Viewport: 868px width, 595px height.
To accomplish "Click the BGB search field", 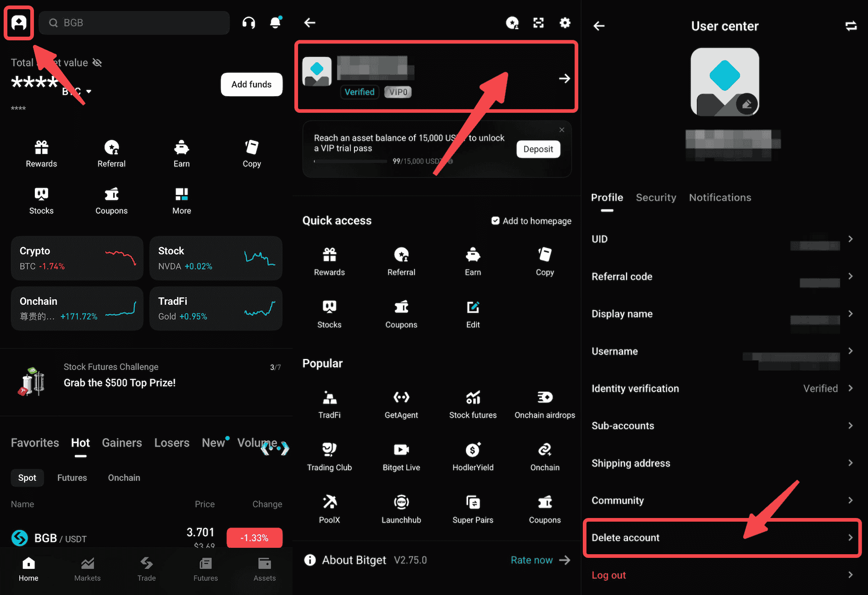I will pyautogui.click(x=134, y=22).
